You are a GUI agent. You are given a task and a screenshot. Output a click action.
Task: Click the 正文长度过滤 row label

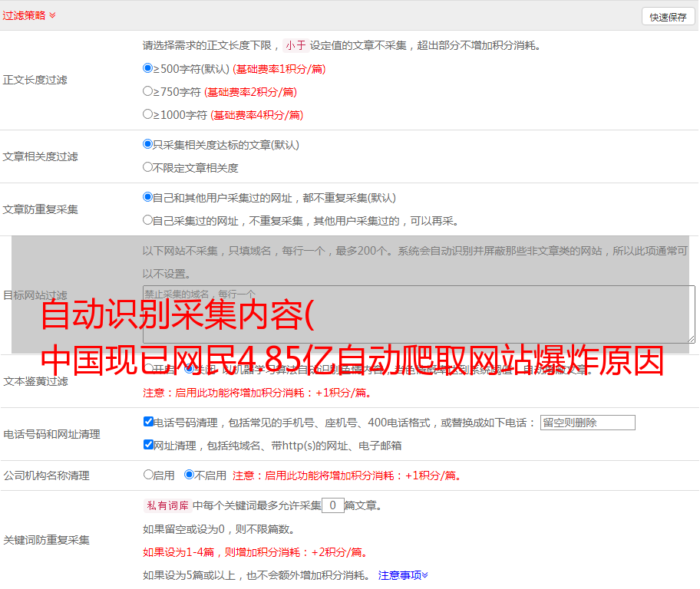click(35, 80)
